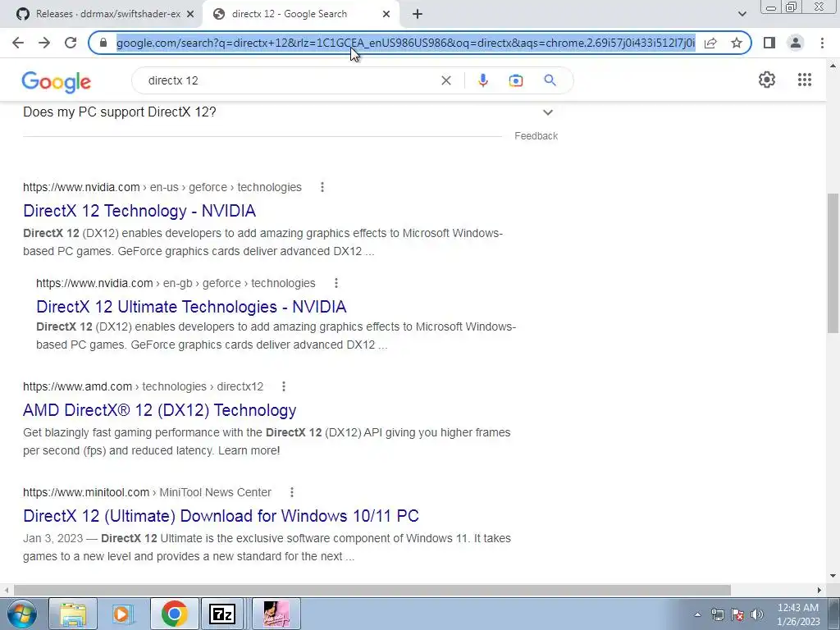This screenshot has width=840, height=630.
Task: Open Google quick settings gear
Action: coord(767,80)
